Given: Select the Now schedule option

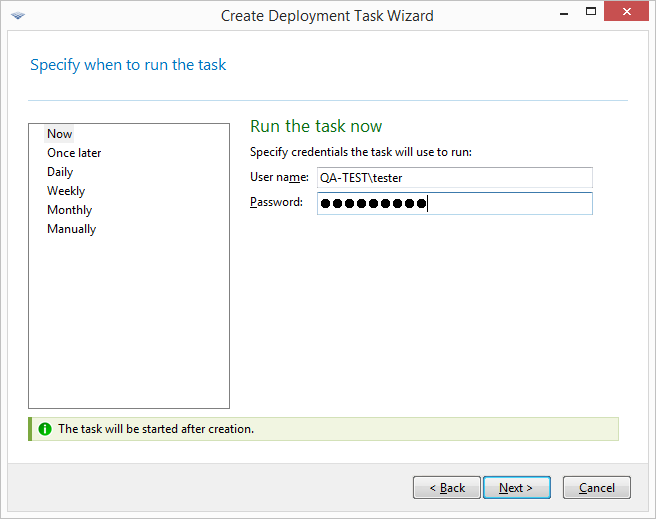Looking at the screenshot, I should (x=59, y=134).
